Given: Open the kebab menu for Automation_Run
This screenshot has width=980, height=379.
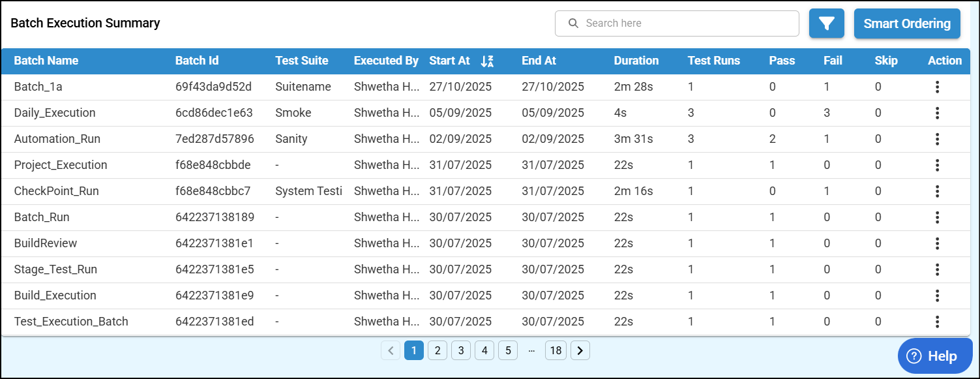Looking at the screenshot, I should coord(937,139).
